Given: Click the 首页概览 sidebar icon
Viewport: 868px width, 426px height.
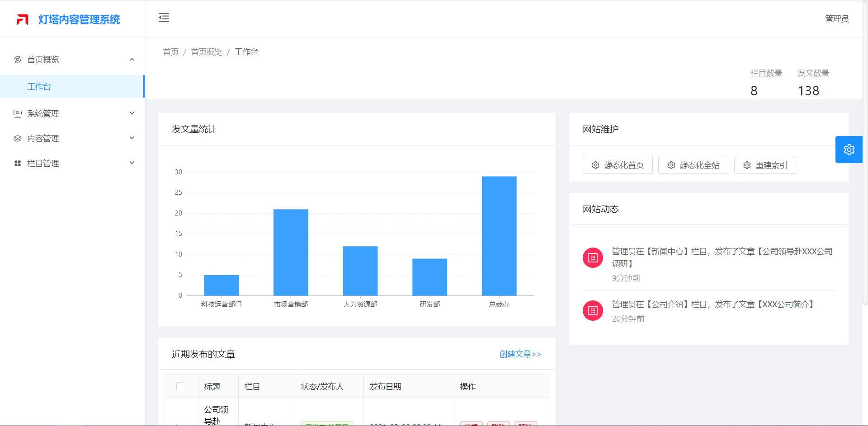Looking at the screenshot, I should pyautogui.click(x=18, y=60).
